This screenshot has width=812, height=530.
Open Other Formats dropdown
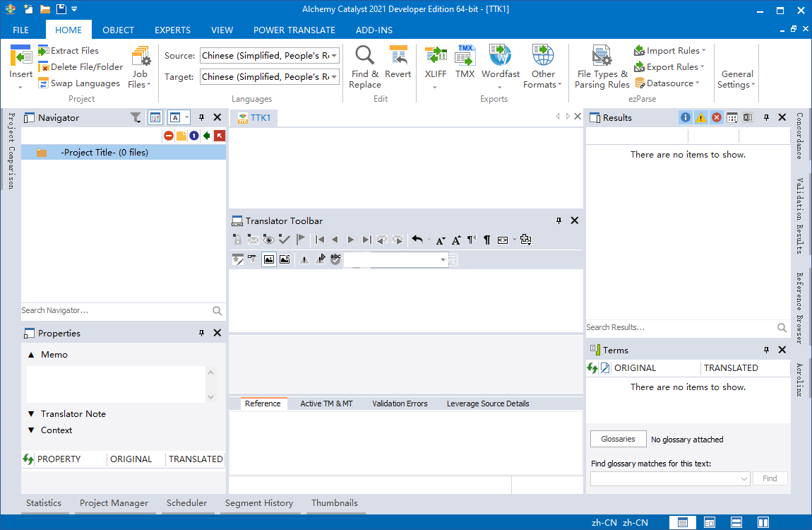pos(543,67)
